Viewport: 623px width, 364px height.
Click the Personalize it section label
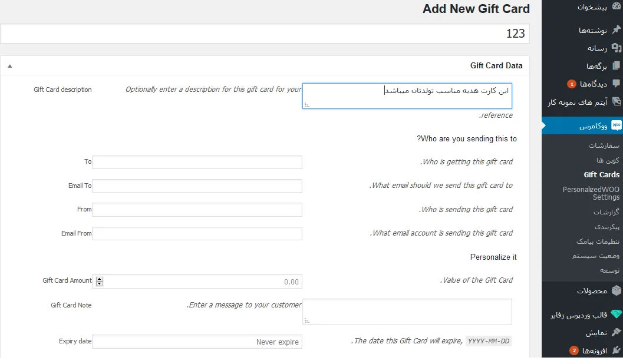click(x=493, y=257)
